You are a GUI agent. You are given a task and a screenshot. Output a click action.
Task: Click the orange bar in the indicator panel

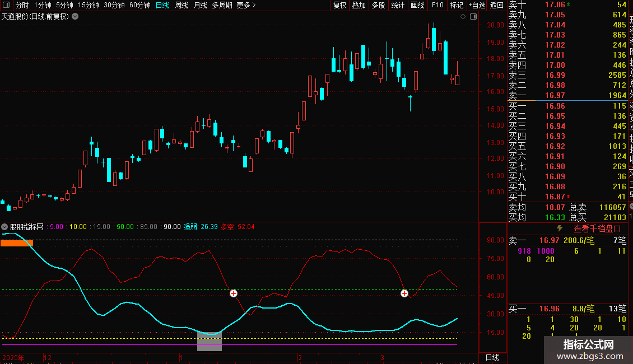[x=17, y=243]
